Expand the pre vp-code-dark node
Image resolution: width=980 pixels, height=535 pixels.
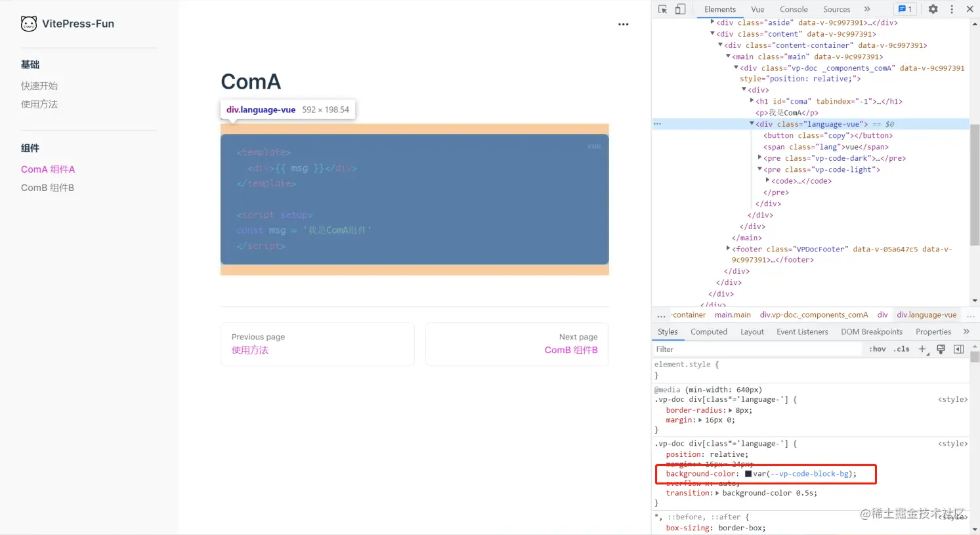click(x=760, y=158)
